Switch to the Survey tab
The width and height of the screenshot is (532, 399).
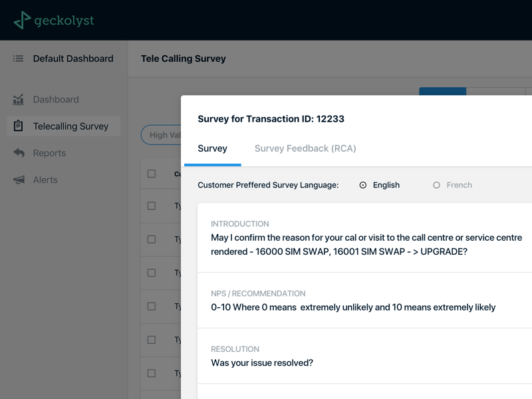(x=212, y=148)
